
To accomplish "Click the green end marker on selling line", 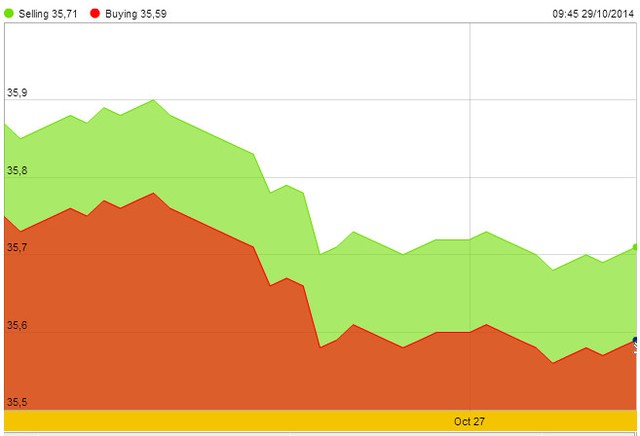I will tap(636, 246).
